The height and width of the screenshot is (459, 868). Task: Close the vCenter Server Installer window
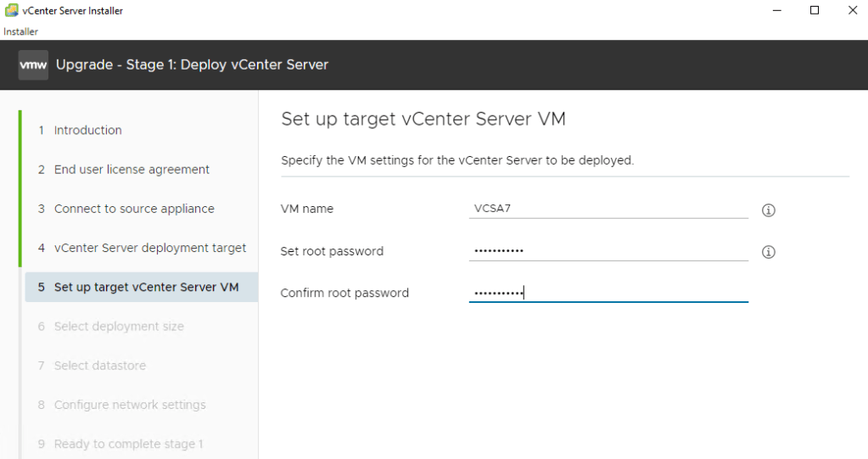coord(852,11)
